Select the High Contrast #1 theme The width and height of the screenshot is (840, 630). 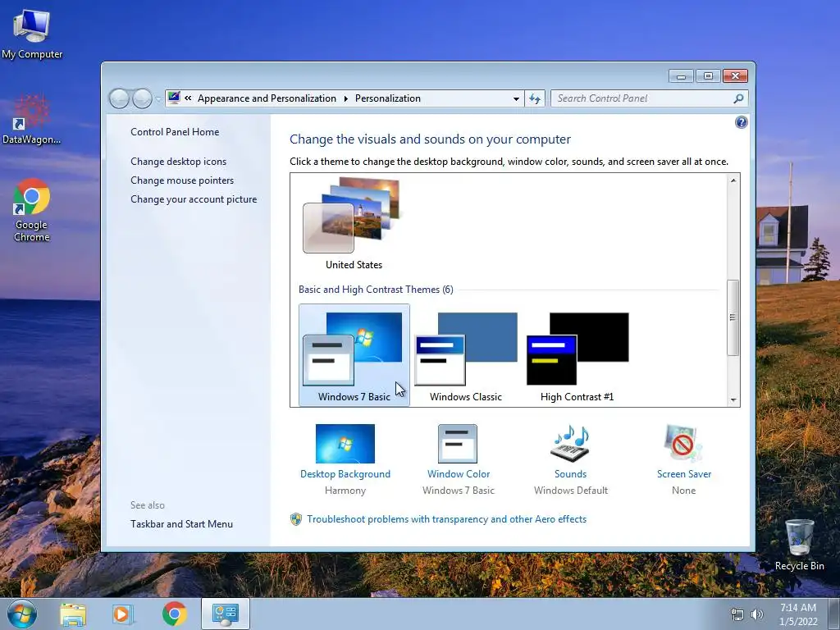tap(577, 354)
